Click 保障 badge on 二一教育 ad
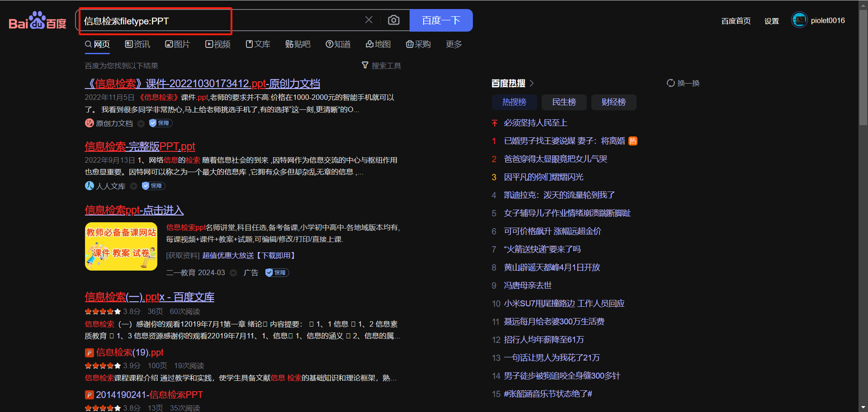 click(x=277, y=272)
